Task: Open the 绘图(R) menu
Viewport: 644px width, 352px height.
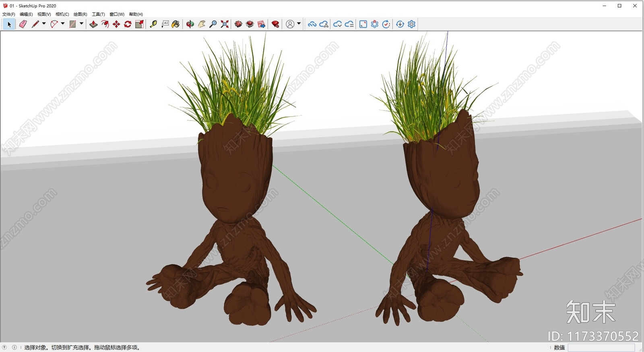Action: click(x=80, y=14)
